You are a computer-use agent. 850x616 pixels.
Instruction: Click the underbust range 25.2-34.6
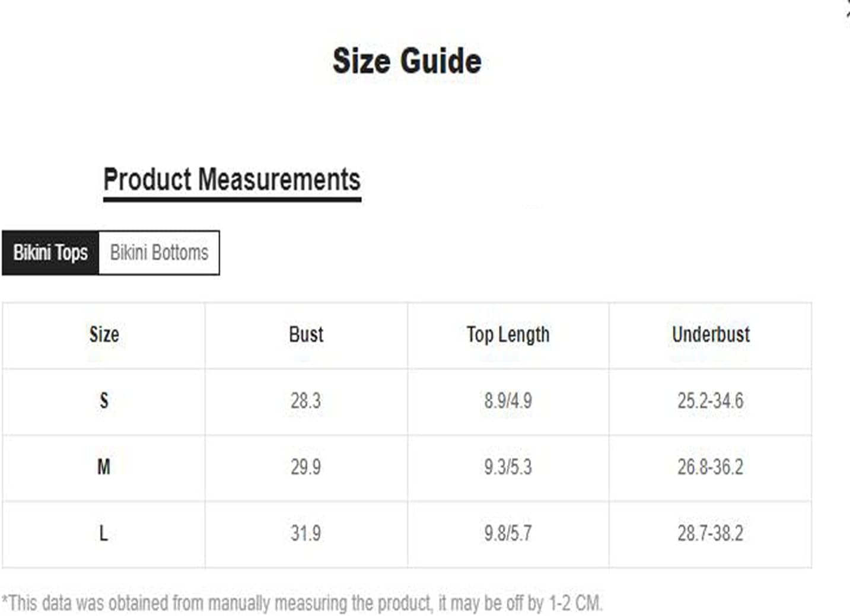tap(711, 401)
